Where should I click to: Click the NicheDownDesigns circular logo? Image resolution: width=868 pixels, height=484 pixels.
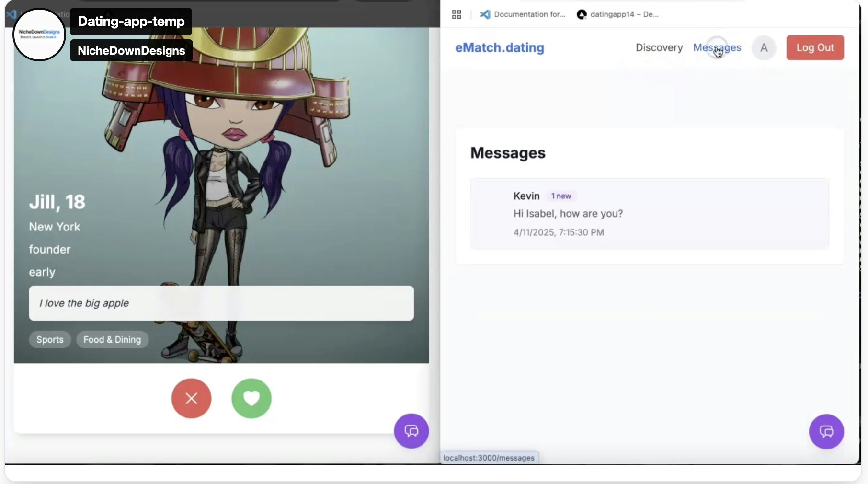[39, 34]
